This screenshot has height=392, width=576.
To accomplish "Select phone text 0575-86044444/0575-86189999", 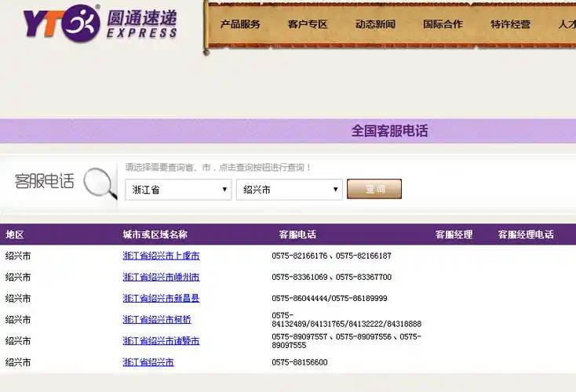I will pyautogui.click(x=330, y=299).
